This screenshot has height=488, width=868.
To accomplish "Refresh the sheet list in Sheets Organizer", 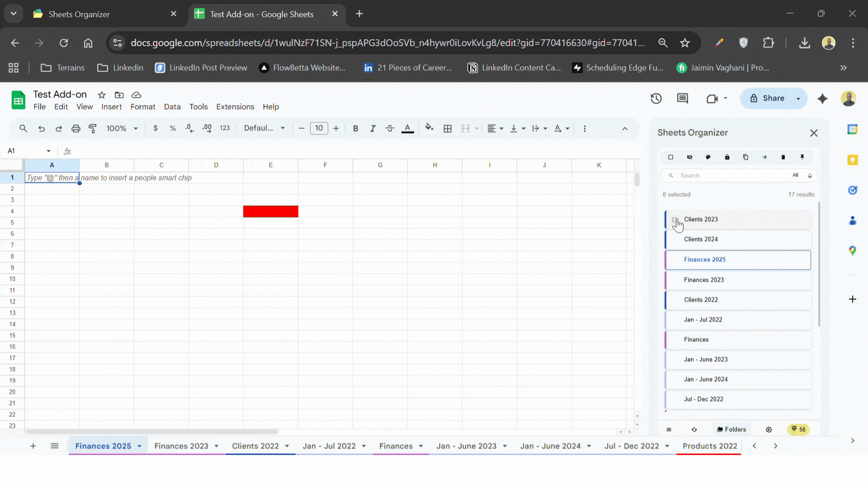I will 695,429.
